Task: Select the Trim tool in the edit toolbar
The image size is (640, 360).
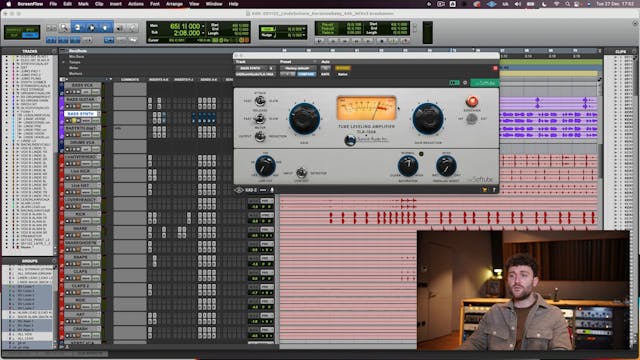Action: [78, 28]
